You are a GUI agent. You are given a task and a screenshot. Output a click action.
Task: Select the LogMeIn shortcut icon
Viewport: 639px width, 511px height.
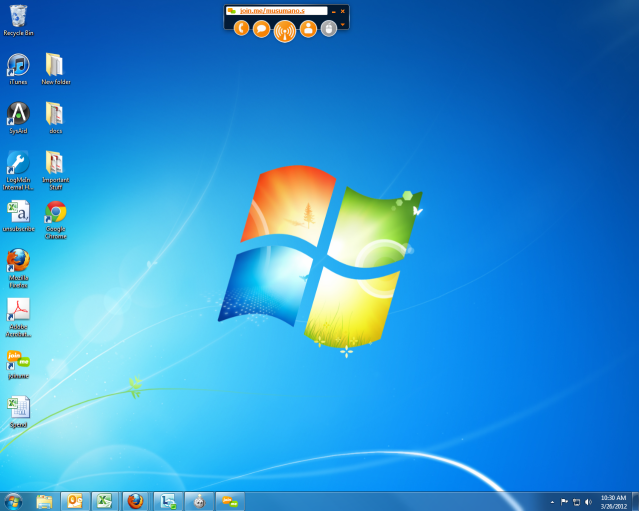click(x=18, y=170)
